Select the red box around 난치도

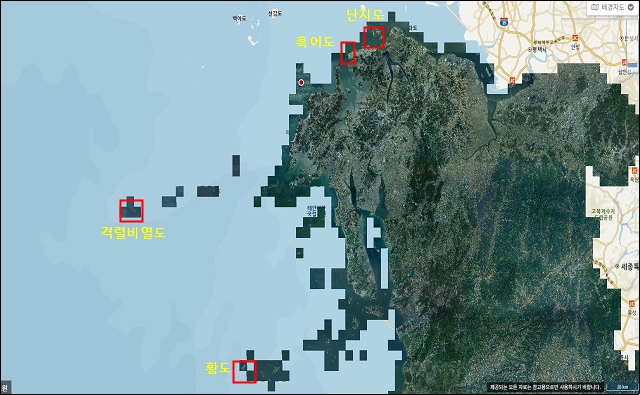[374, 38]
